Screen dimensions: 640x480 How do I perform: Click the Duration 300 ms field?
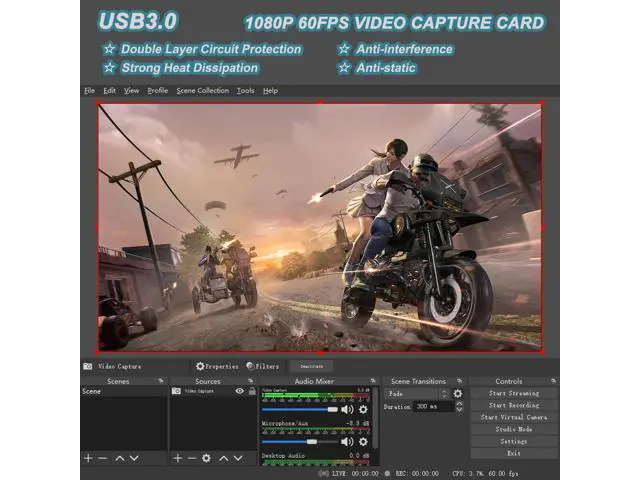click(434, 407)
